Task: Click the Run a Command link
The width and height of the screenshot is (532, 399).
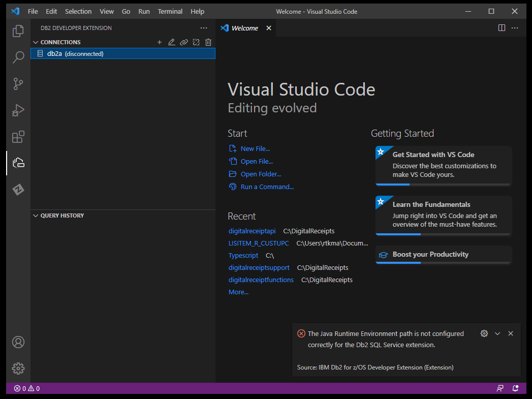Action: pos(267,187)
